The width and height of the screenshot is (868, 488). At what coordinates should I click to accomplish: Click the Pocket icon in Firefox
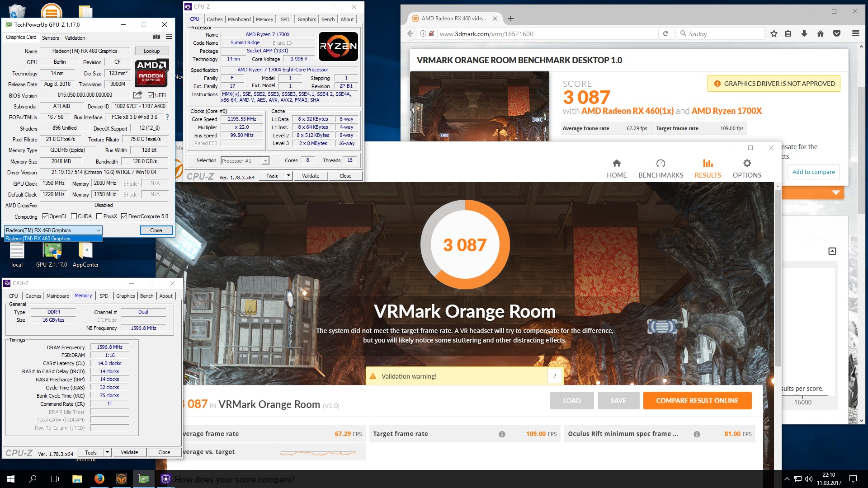[837, 33]
